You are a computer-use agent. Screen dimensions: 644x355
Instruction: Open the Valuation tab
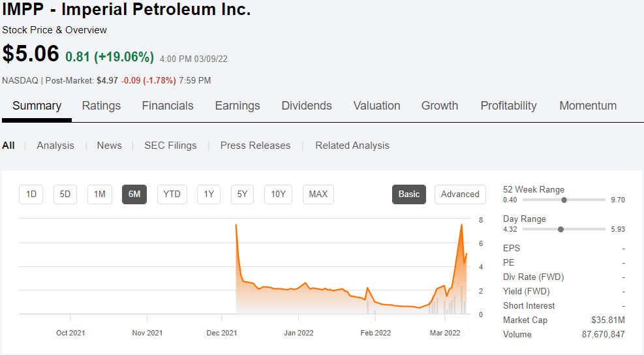[376, 106]
